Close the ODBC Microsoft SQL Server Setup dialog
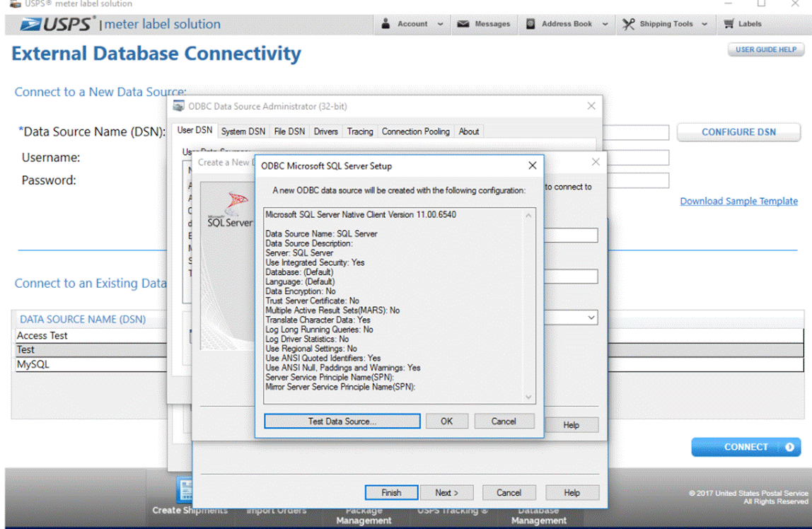The image size is (812, 529). click(x=533, y=165)
